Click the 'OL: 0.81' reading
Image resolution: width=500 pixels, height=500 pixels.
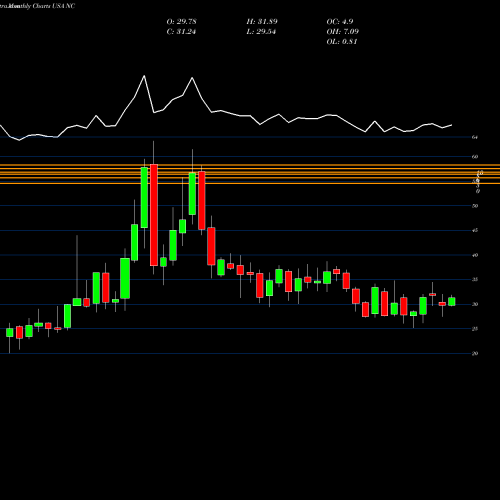tap(342, 42)
